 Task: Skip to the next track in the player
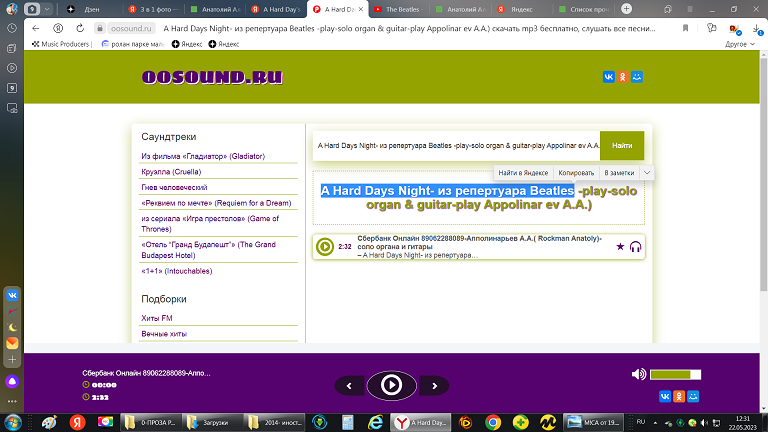tap(434, 386)
